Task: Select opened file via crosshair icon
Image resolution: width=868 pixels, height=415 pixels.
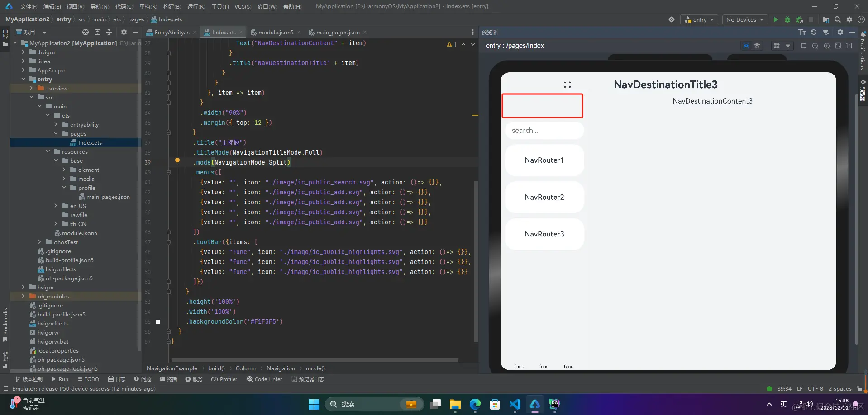Action: 86,32
